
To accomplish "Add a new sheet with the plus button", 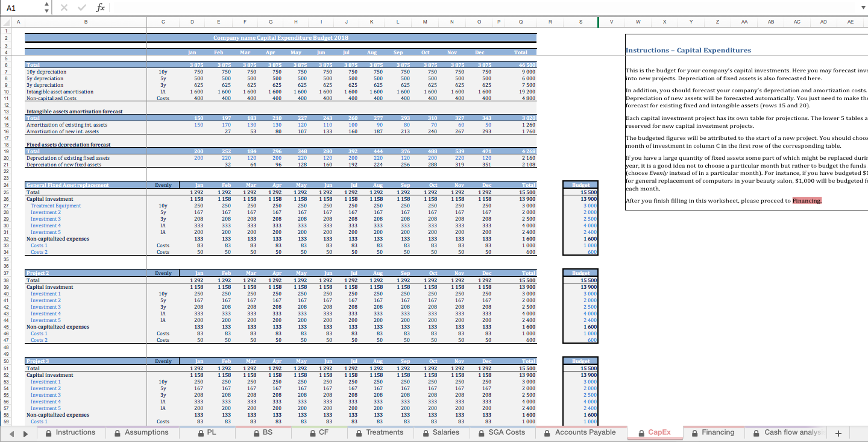I will [837, 433].
